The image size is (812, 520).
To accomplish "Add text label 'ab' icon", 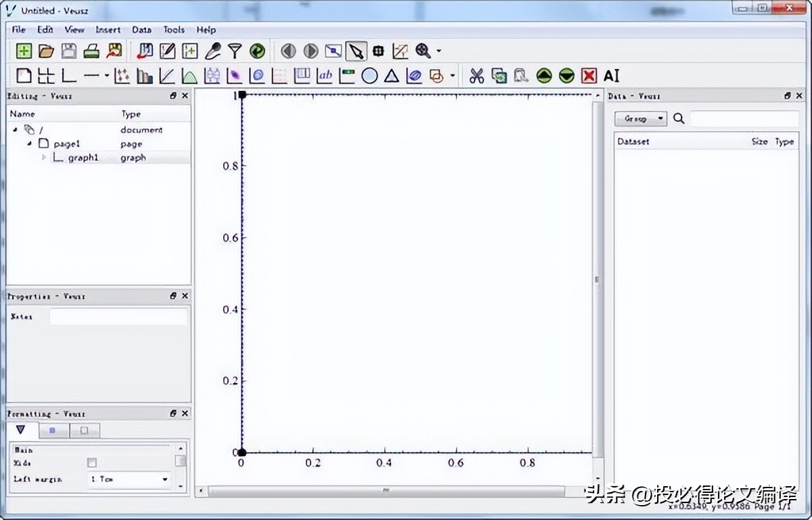I will coord(325,76).
